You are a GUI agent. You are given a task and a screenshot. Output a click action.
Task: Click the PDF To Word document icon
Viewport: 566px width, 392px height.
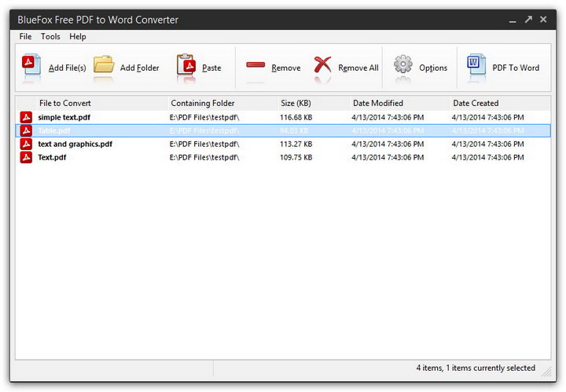(476, 65)
